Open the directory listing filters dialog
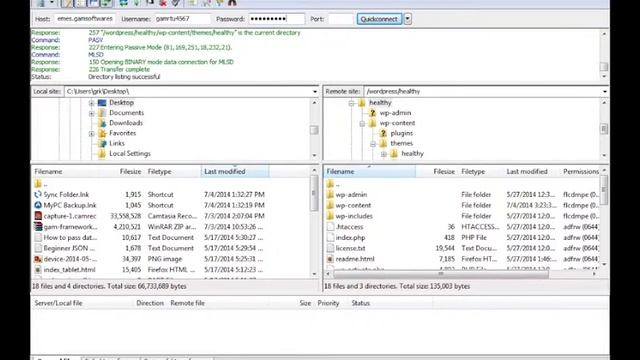640x360 pixels. (x=192, y=3)
